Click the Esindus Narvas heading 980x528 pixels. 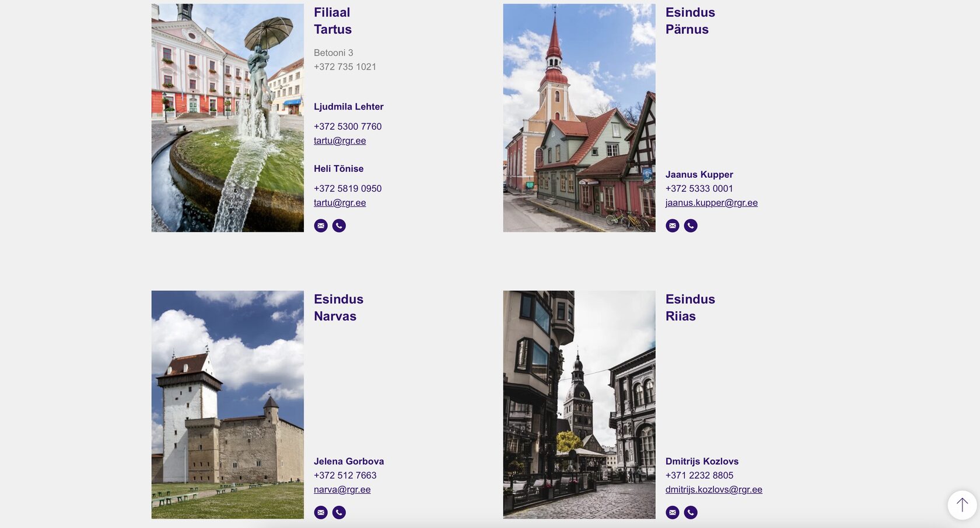click(339, 308)
